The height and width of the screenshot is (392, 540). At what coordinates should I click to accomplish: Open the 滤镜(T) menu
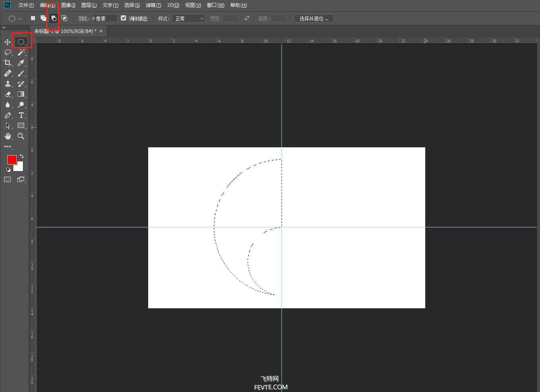coord(153,5)
